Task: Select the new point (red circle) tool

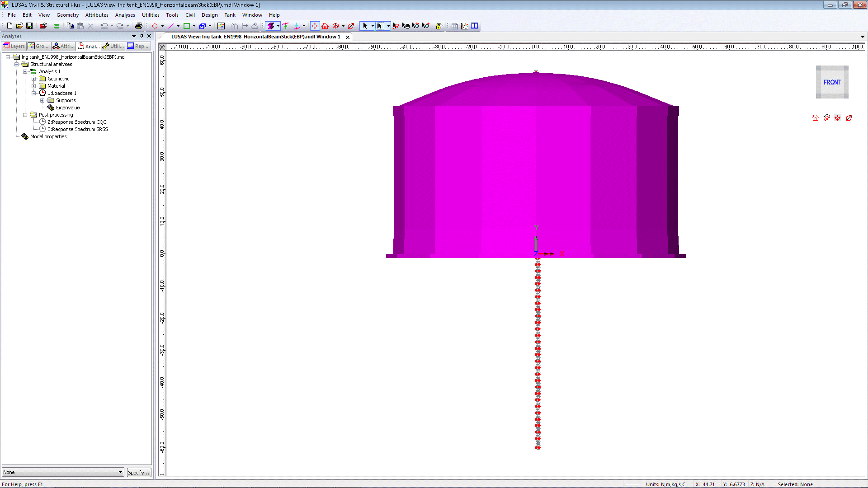Action: [155, 26]
